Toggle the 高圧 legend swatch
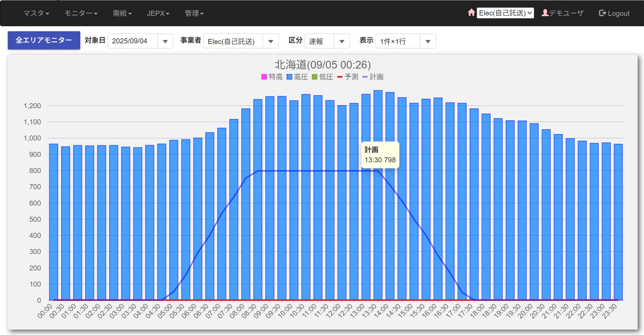This screenshot has width=644, height=335. pos(289,77)
